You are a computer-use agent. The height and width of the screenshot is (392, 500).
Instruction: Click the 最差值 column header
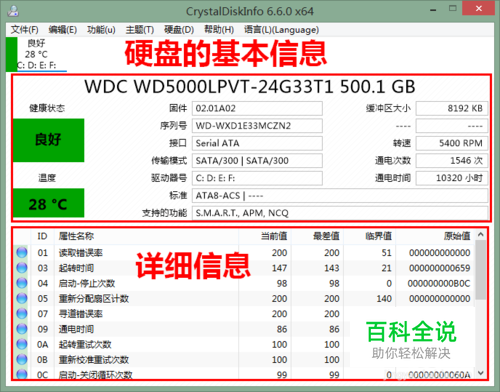[318, 236]
